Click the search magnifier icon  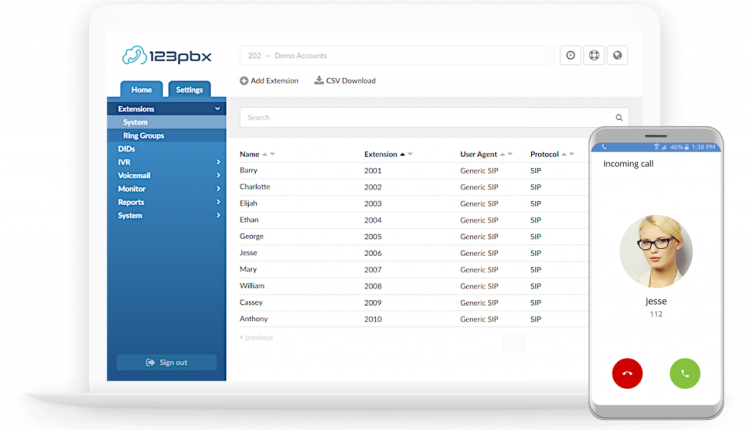pyautogui.click(x=619, y=118)
